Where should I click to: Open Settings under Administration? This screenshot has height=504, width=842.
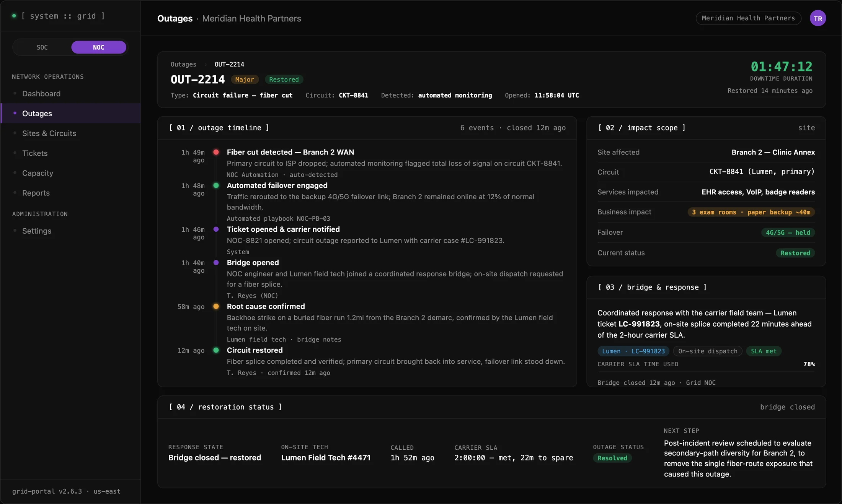[x=70, y=231]
